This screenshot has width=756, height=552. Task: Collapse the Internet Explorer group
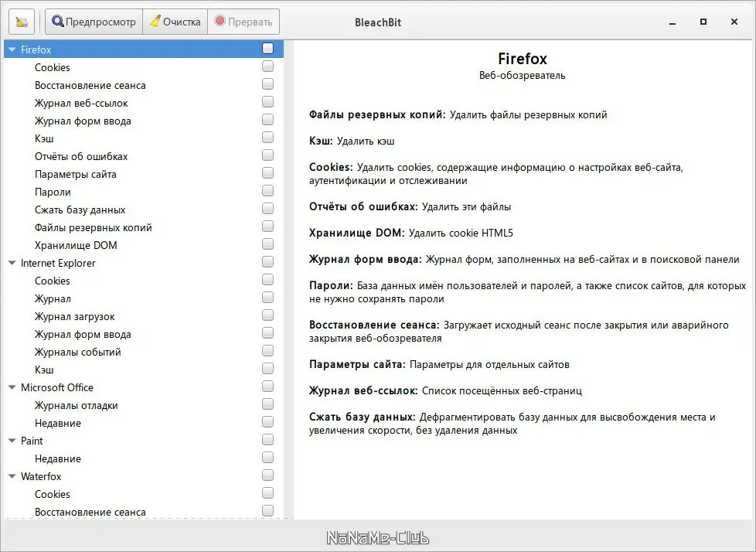[12, 263]
